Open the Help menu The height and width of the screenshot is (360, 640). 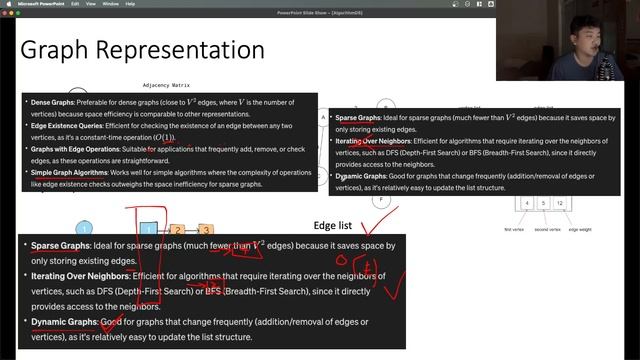130,4
